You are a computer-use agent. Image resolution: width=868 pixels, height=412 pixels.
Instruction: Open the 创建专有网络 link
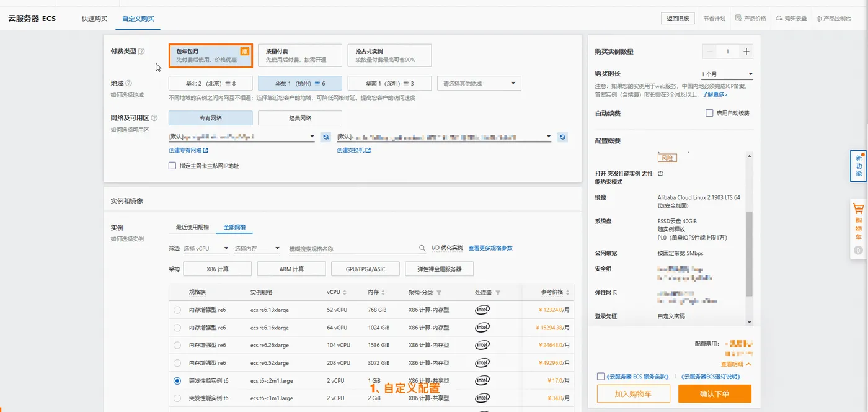(188, 150)
